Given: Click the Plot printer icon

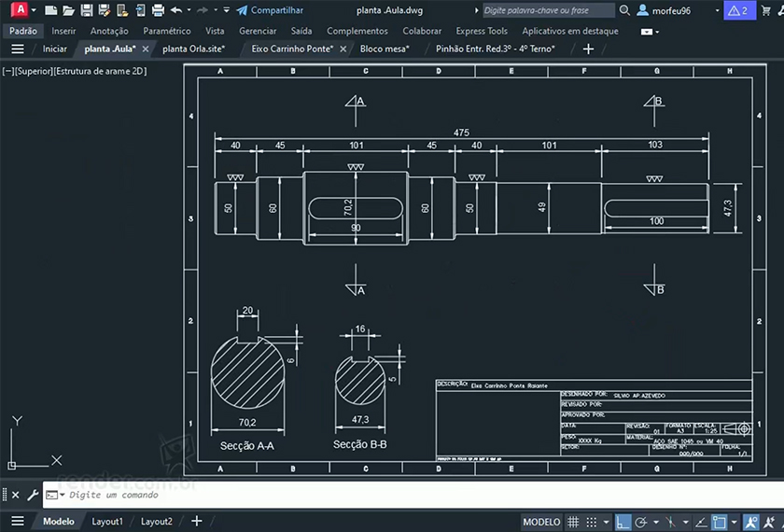Looking at the screenshot, I should 158,10.
